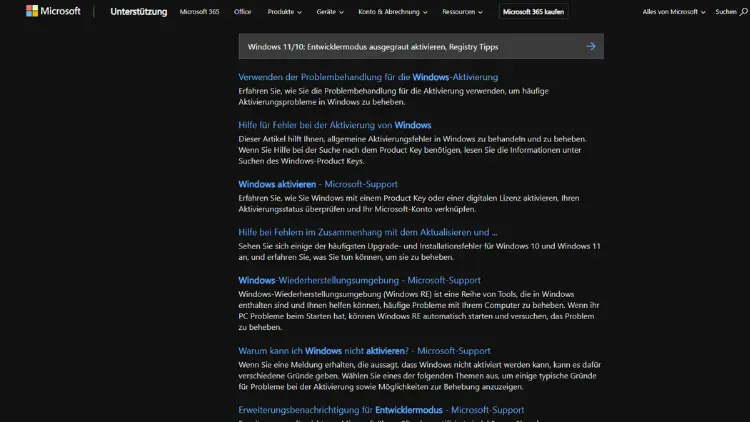This screenshot has height=422, width=750.
Task: Click the text 'Dieser Artikel hilft Ihnen'
Action: (412, 150)
